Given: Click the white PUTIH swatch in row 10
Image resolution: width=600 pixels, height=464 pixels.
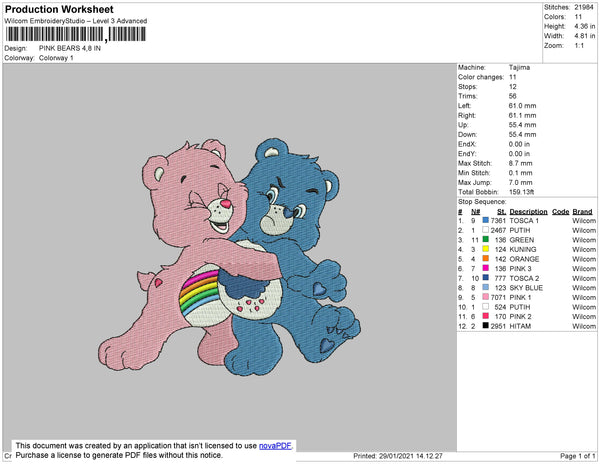Looking at the screenshot, I should click(x=486, y=306).
